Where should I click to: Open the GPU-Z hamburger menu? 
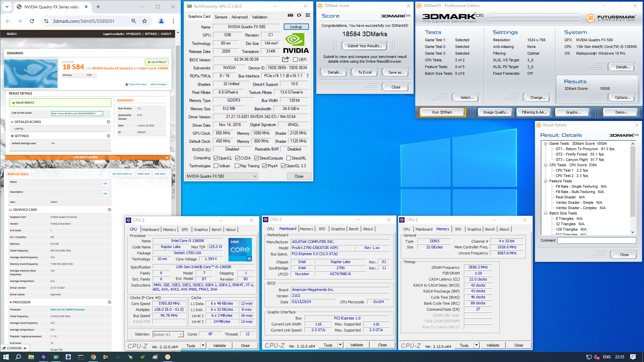click(308, 15)
